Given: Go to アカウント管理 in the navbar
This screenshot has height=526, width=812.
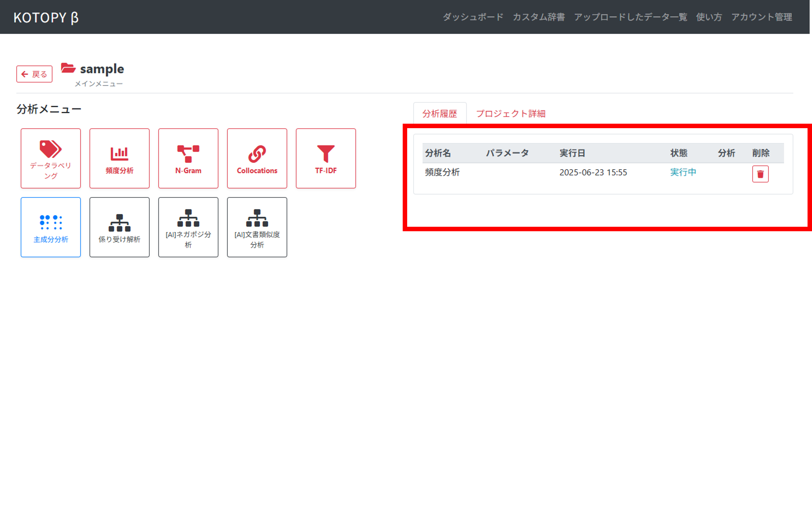Looking at the screenshot, I should point(761,17).
